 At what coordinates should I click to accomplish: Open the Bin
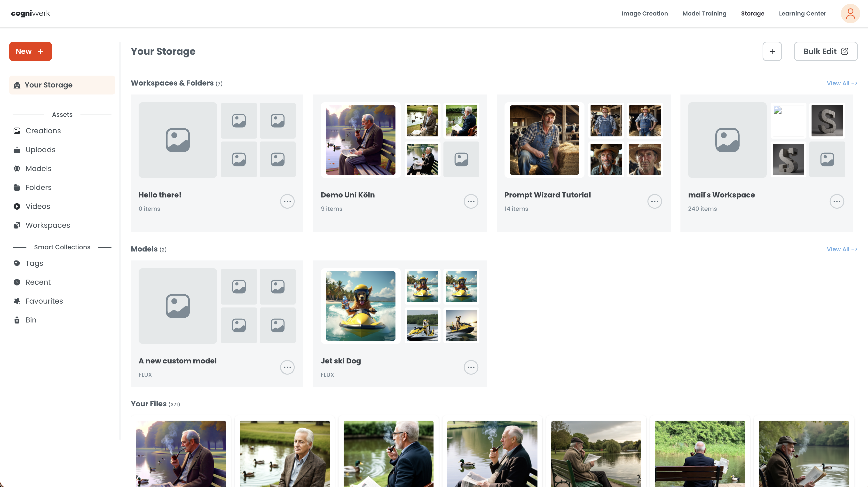tap(31, 320)
